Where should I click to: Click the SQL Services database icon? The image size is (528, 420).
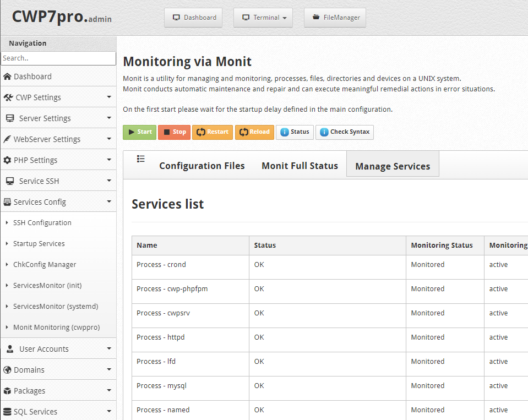click(7, 412)
